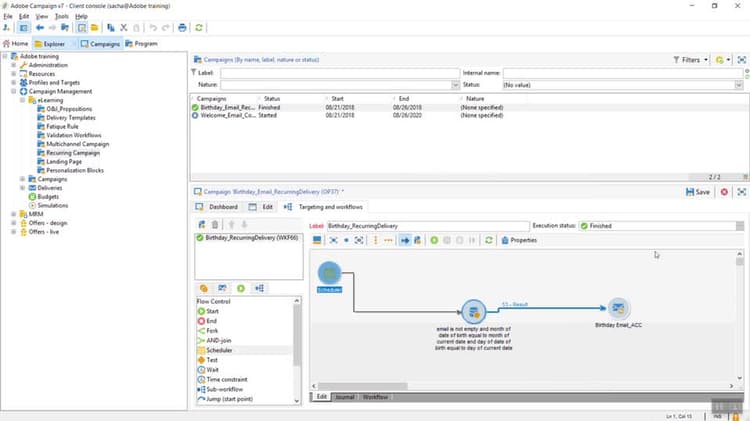Open the Status dropdown showing (No value)
The width and height of the screenshot is (750, 421).
coord(738,85)
